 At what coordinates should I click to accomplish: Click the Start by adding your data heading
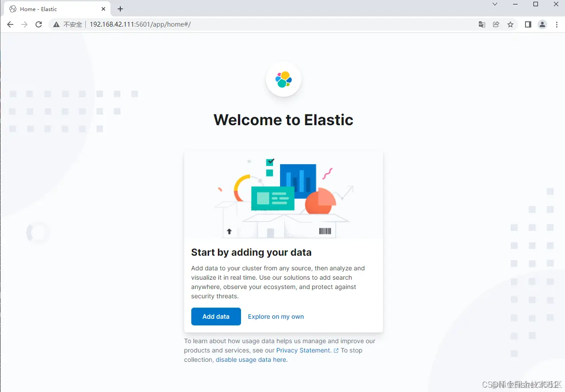(x=251, y=252)
